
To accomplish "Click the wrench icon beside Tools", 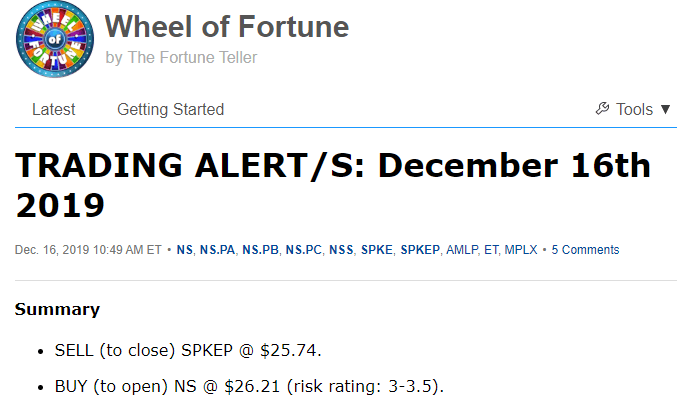I will click(602, 109).
